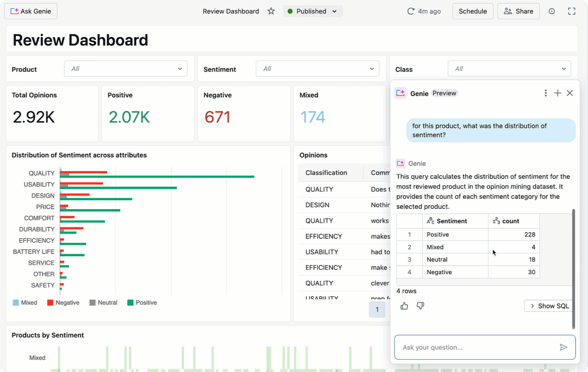Send the question with arrow icon
The width and height of the screenshot is (588, 372).
click(x=563, y=347)
